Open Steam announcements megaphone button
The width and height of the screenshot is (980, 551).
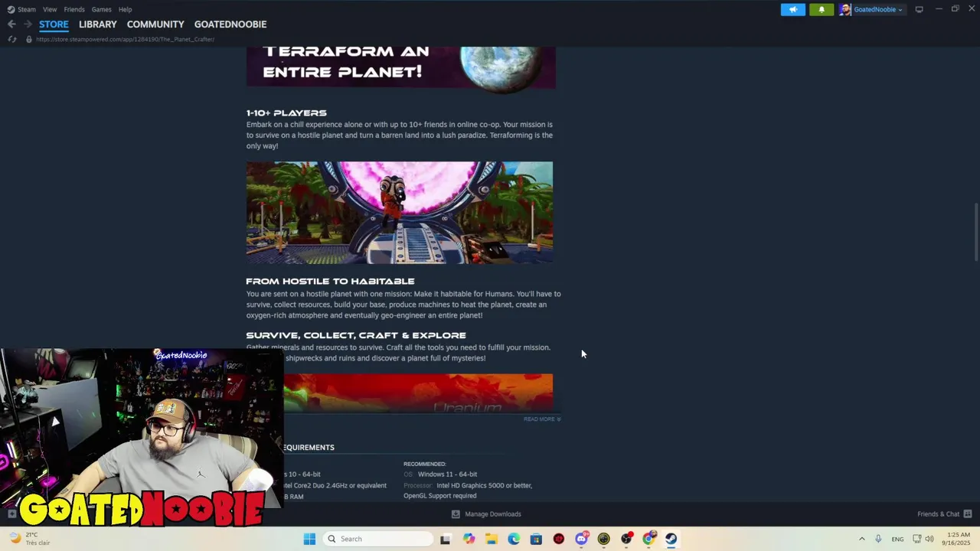tap(792, 9)
